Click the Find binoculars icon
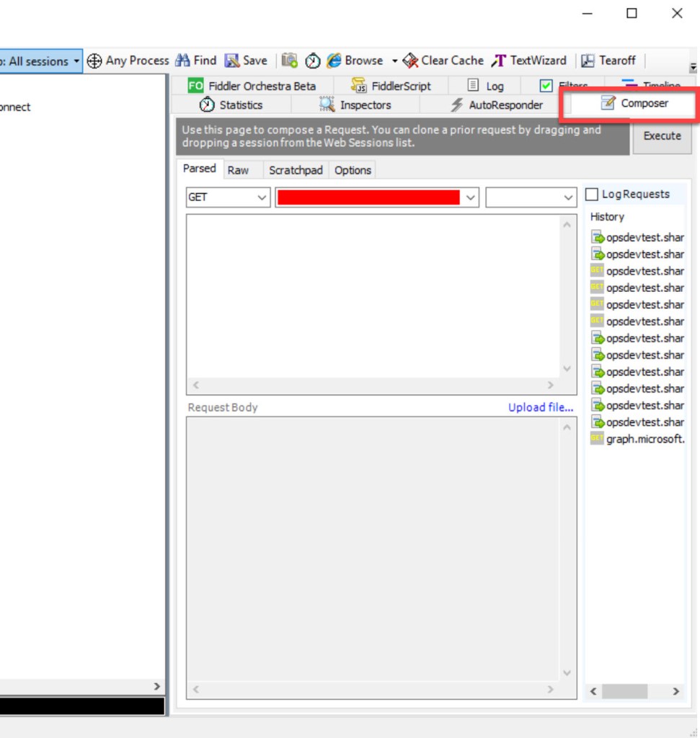Image resolution: width=700 pixels, height=738 pixels. [183, 61]
